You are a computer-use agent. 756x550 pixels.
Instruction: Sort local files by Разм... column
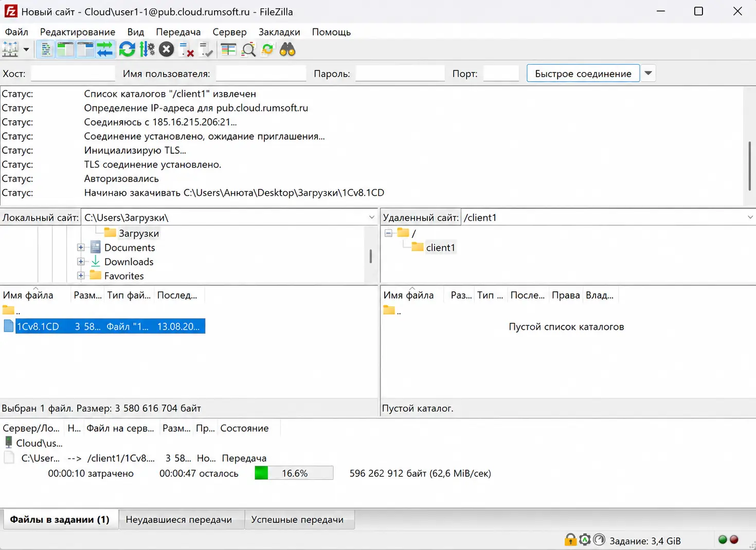tap(87, 295)
